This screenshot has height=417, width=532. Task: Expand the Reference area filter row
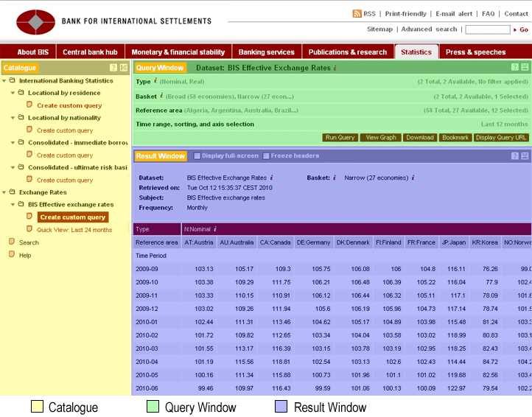click(332, 111)
